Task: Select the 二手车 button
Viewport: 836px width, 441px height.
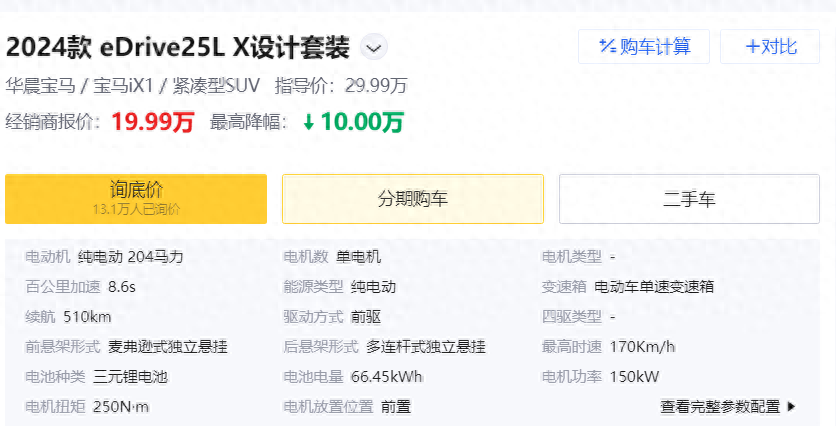Action: tap(689, 199)
